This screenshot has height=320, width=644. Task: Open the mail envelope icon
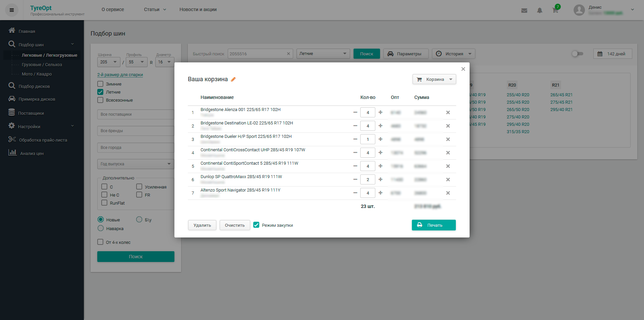(524, 11)
